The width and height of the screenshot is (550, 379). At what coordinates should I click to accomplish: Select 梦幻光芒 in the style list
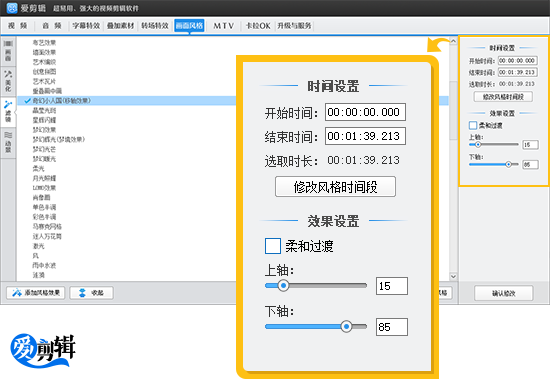point(44,149)
